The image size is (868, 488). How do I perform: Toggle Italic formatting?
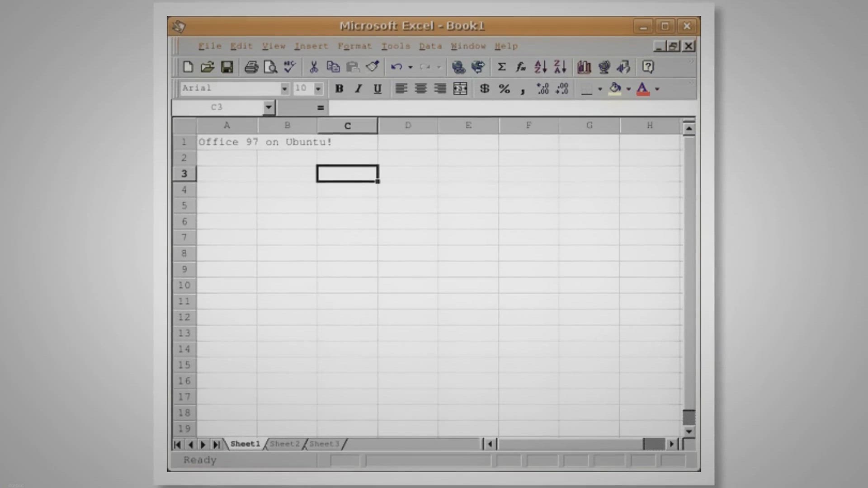[359, 89]
